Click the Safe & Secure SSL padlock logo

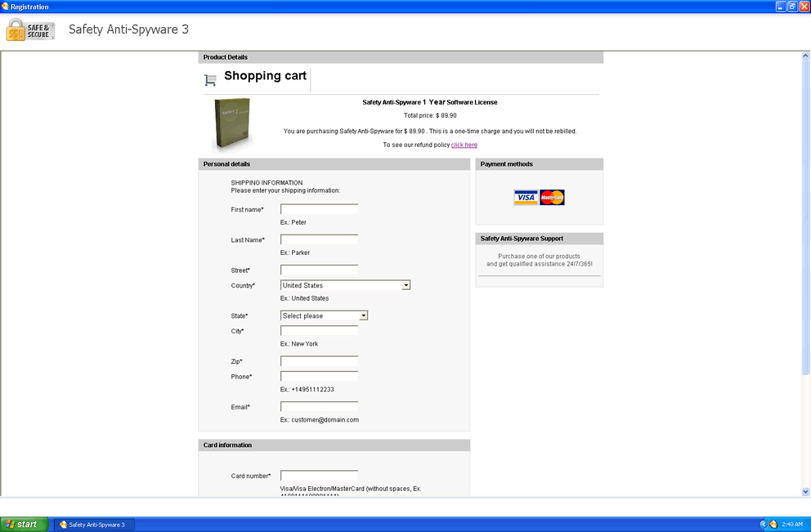[29, 30]
